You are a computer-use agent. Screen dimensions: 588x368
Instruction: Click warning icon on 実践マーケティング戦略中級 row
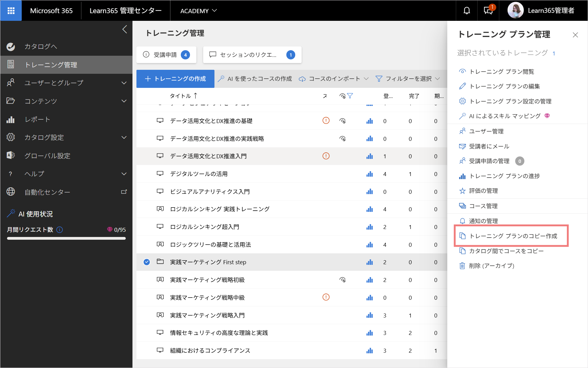click(x=326, y=297)
